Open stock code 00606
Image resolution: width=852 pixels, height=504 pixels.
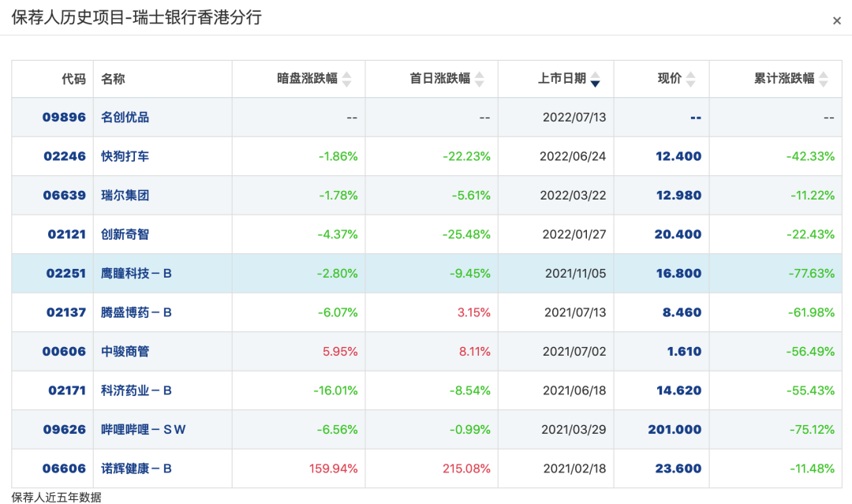point(64,352)
